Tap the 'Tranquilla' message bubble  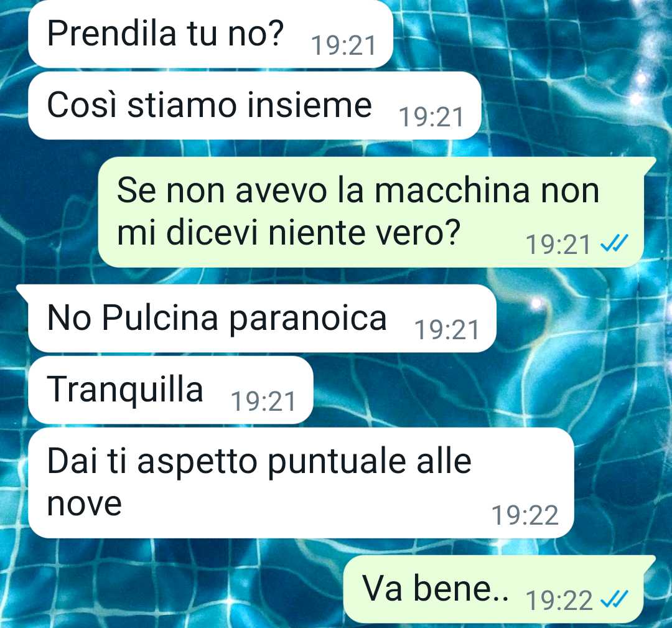pos(170,390)
